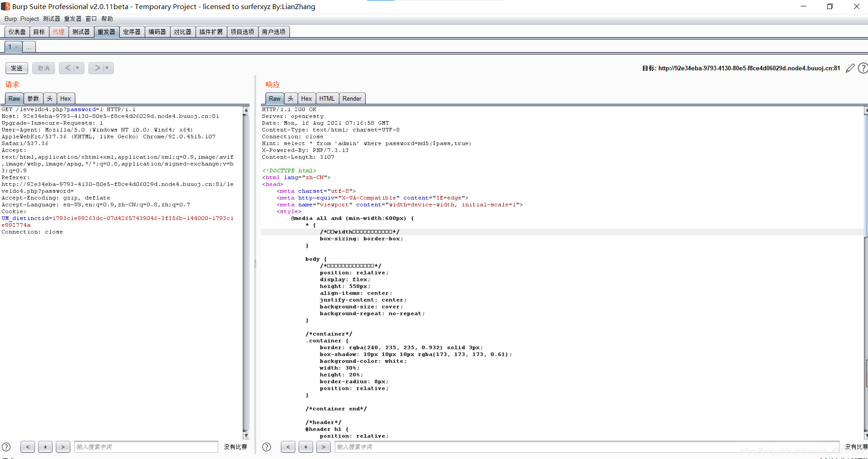Screen dimensions: 868x459
Task: Switch to the 代理 tab
Action: [59, 32]
